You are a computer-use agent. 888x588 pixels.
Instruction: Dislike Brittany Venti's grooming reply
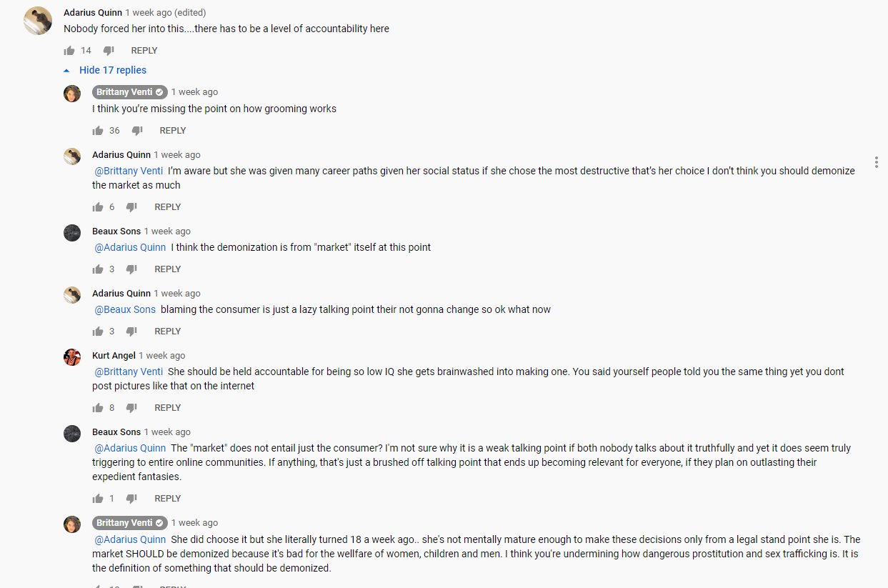[137, 131]
